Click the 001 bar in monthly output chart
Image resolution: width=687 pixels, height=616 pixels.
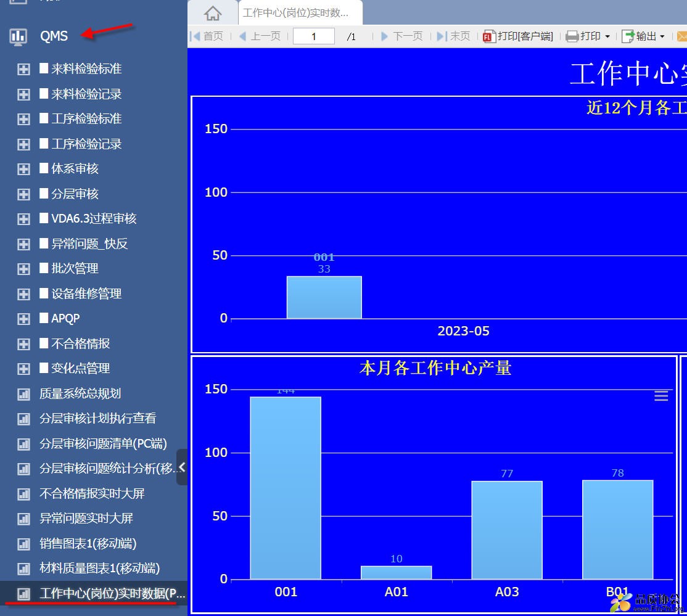click(286, 488)
